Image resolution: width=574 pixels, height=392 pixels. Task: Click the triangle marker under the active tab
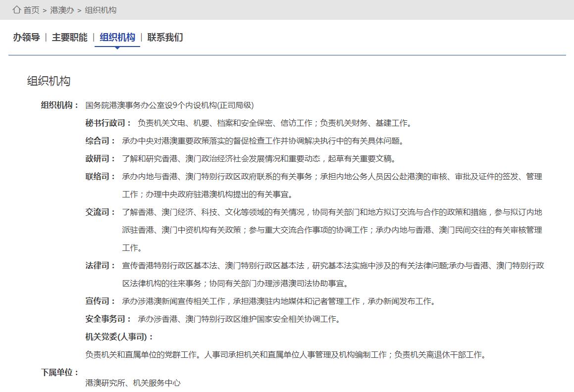tap(117, 48)
